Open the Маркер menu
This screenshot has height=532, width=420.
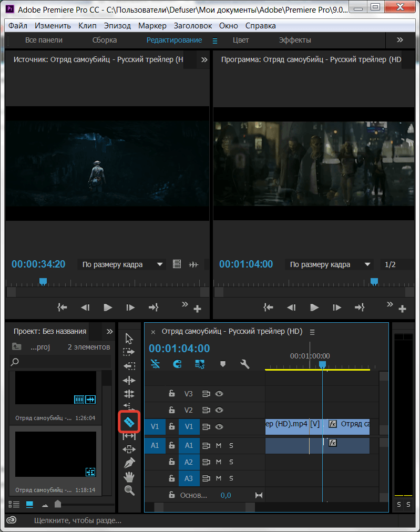[152, 26]
